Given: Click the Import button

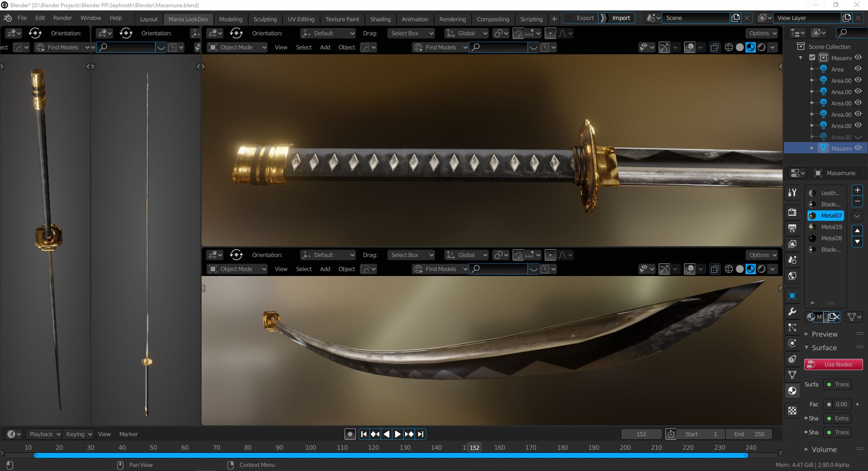Looking at the screenshot, I should (x=617, y=18).
